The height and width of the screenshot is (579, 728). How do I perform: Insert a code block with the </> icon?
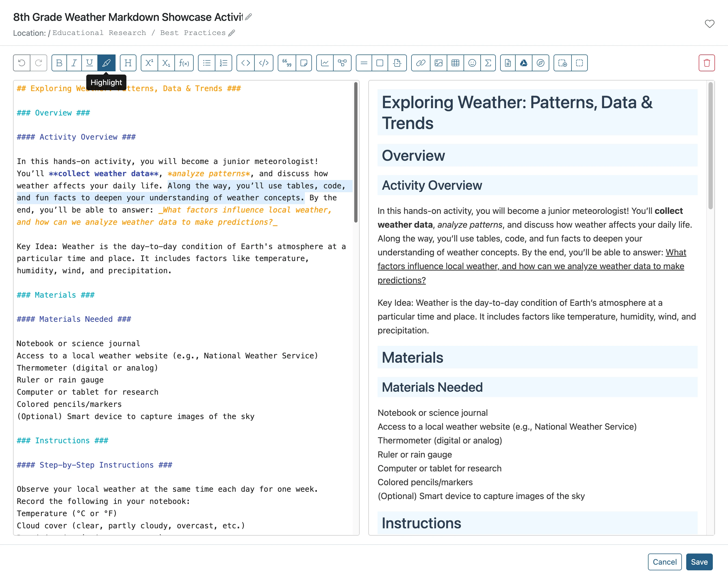coord(264,63)
